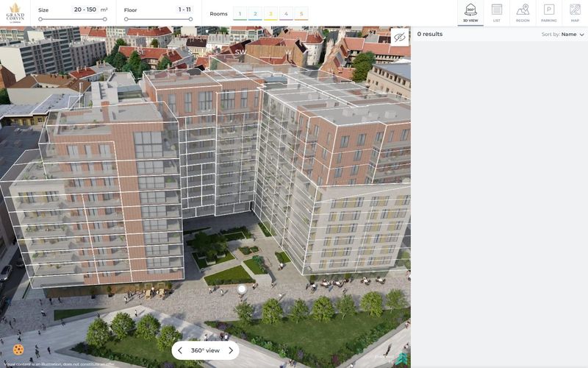Open the Region view icon
The image size is (588, 368).
[x=523, y=13]
